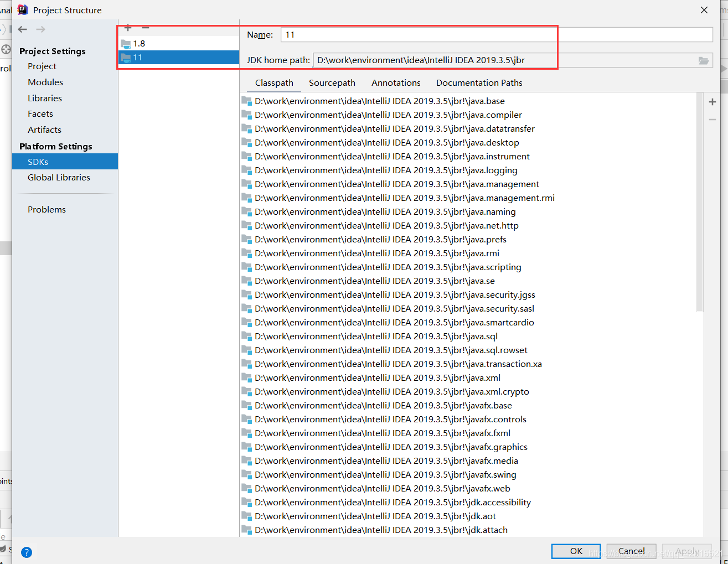Remove classpath entry with minus button

pyautogui.click(x=712, y=120)
